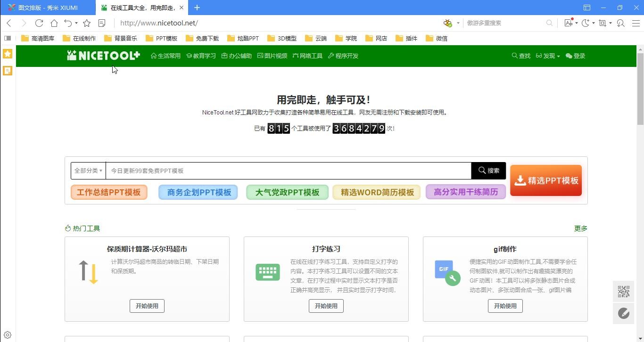Click the browser refresh icon
644x342 pixels.
point(39,23)
